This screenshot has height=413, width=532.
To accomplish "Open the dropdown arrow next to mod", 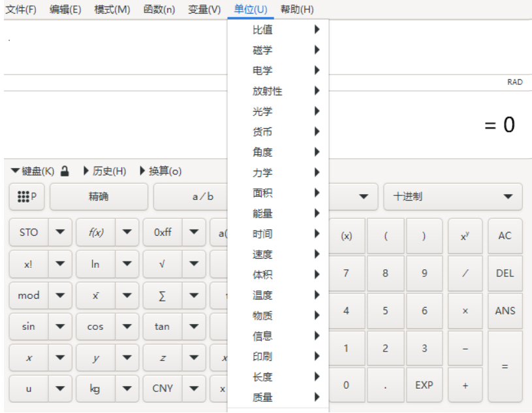I will pos(60,295).
